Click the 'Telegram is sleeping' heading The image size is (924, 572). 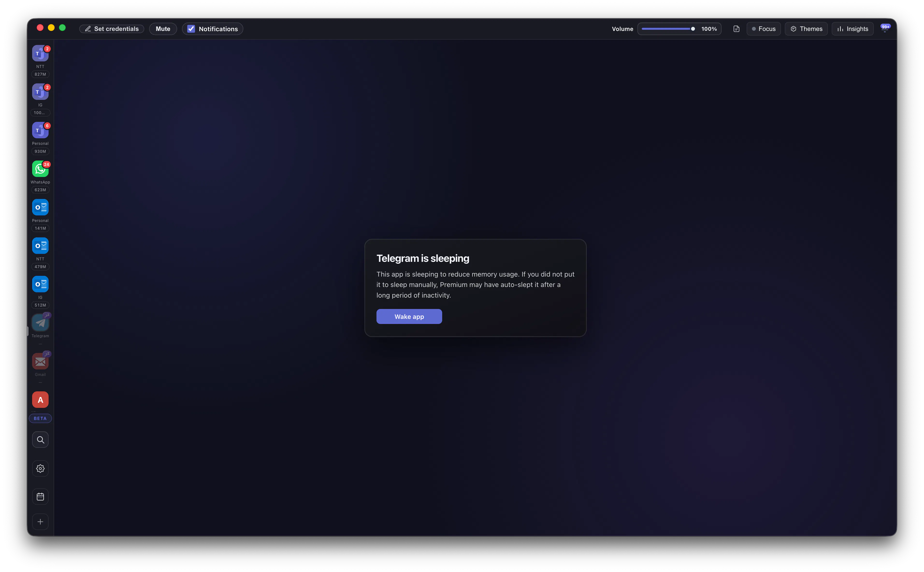pyautogui.click(x=423, y=258)
